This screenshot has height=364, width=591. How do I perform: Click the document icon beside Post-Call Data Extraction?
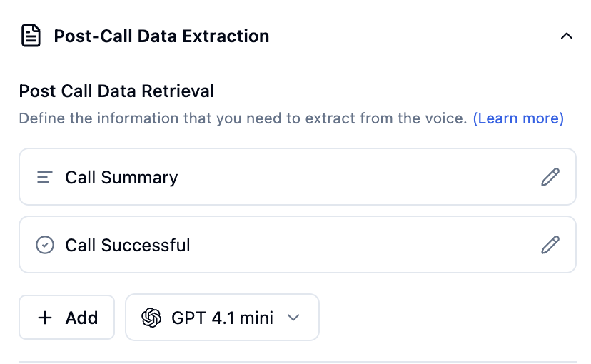31,36
